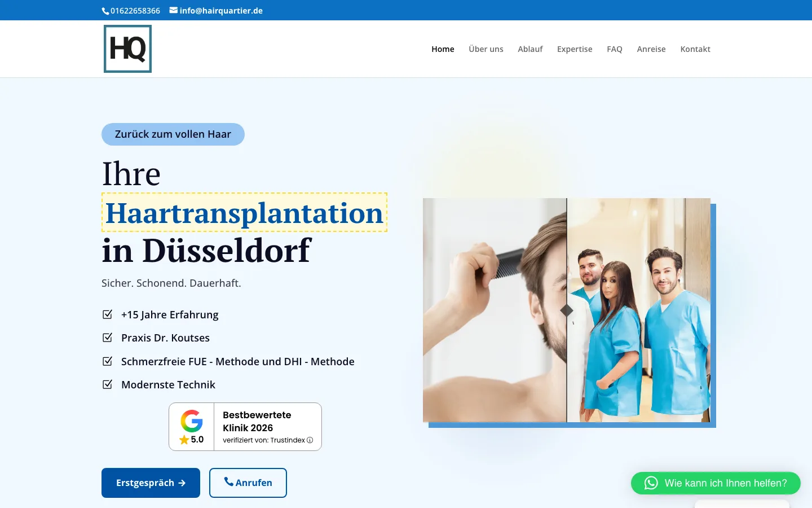Open the Home menu item
The height and width of the screenshot is (508, 812).
click(x=443, y=49)
